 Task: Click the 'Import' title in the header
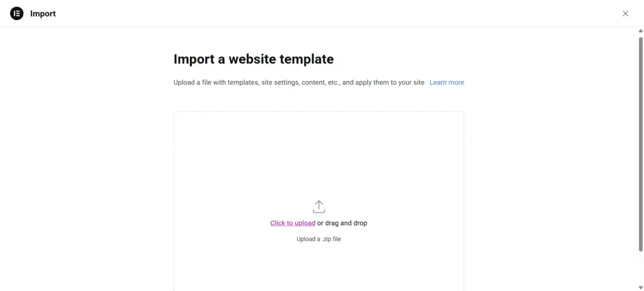[x=43, y=13]
